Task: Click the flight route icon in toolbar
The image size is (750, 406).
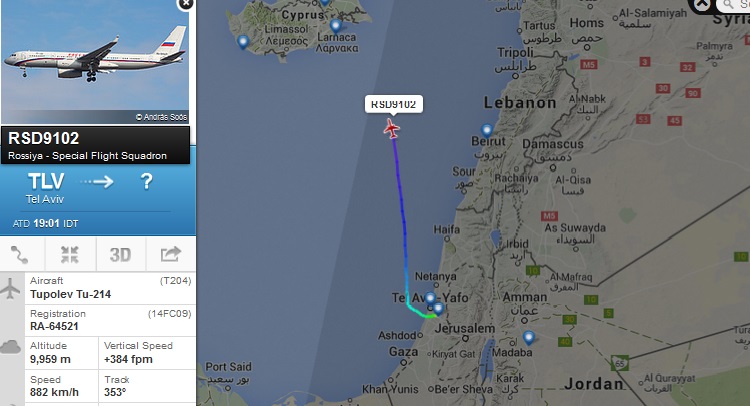Action: [x=20, y=255]
